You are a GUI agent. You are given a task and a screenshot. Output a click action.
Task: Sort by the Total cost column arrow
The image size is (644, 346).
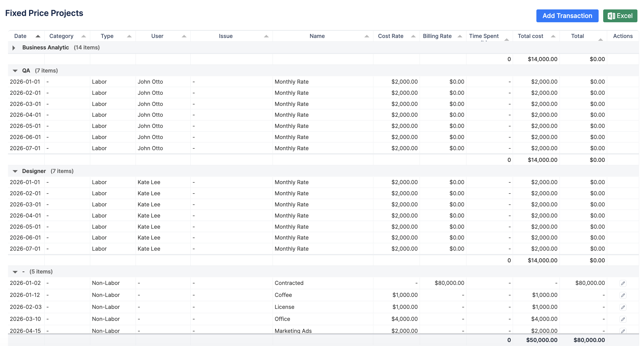click(x=553, y=36)
